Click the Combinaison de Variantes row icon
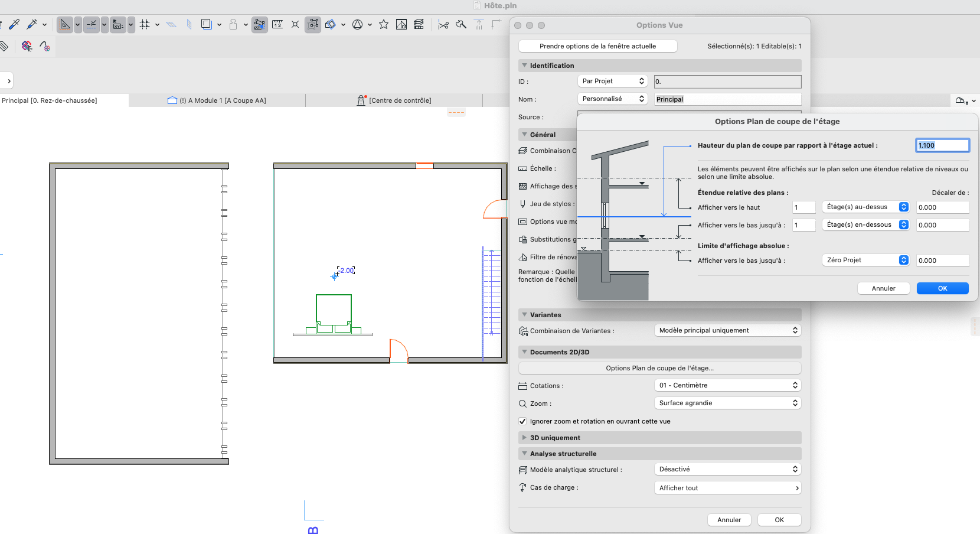980x534 pixels. pos(523,331)
